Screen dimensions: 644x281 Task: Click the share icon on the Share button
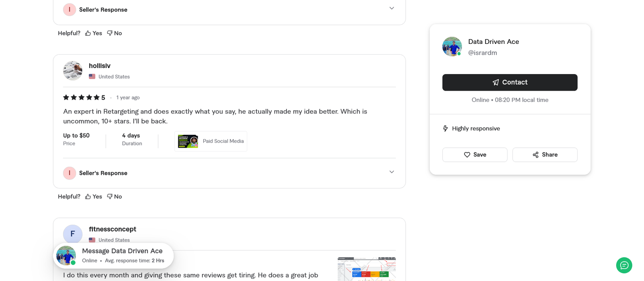[x=535, y=155]
